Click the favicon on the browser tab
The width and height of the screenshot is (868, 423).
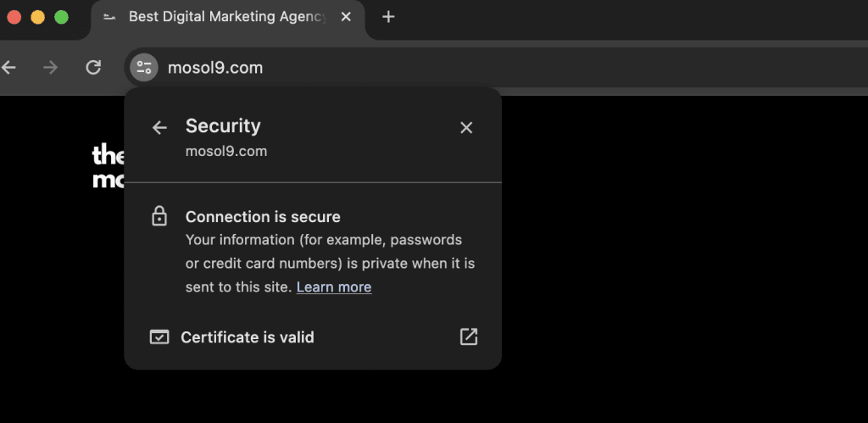[x=109, y=17]
